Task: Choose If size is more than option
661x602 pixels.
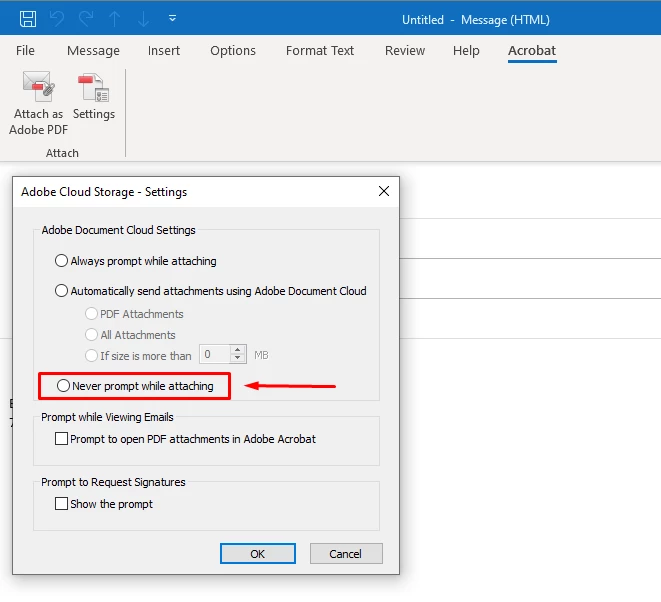Action: [138, 356]
